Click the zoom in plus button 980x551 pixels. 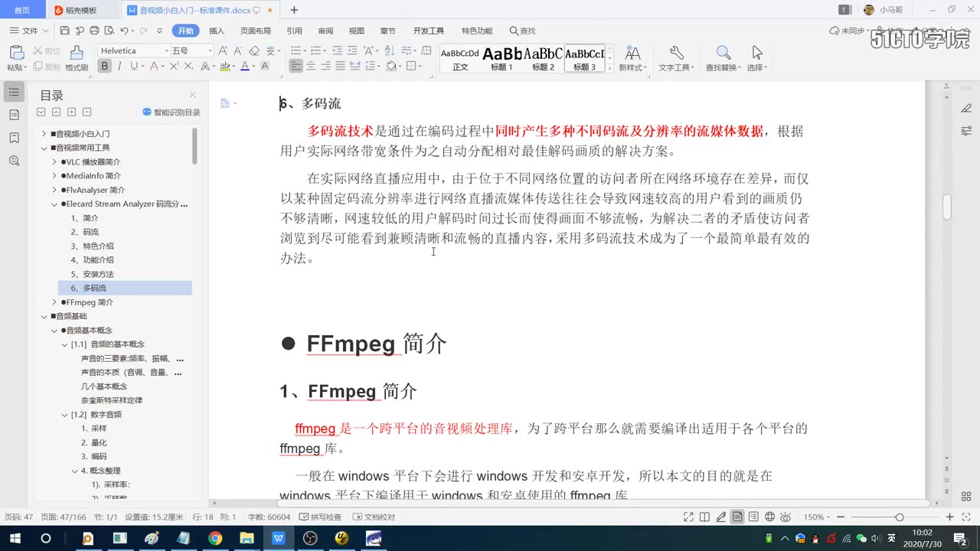[x=950, y=517]
